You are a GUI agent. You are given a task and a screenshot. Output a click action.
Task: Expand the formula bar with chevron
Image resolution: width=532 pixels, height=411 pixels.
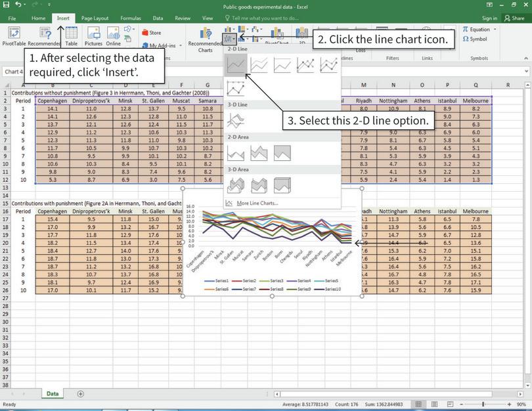[526, 72]
